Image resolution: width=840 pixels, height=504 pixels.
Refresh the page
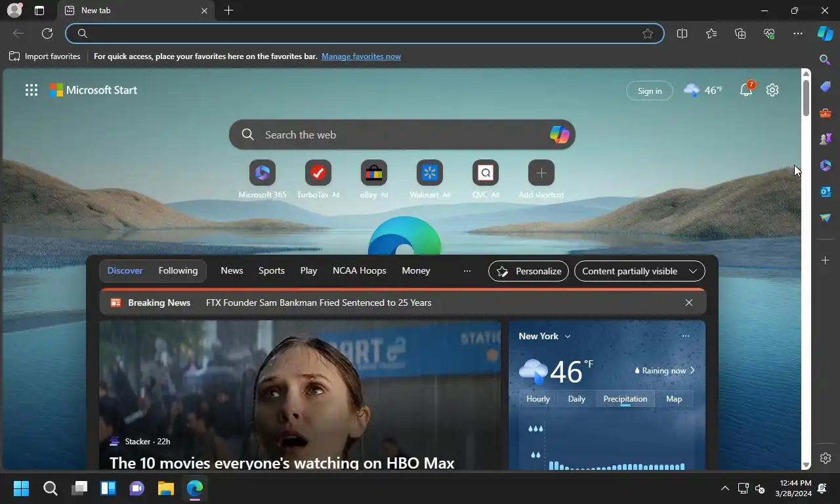click(x=47, y=33)
